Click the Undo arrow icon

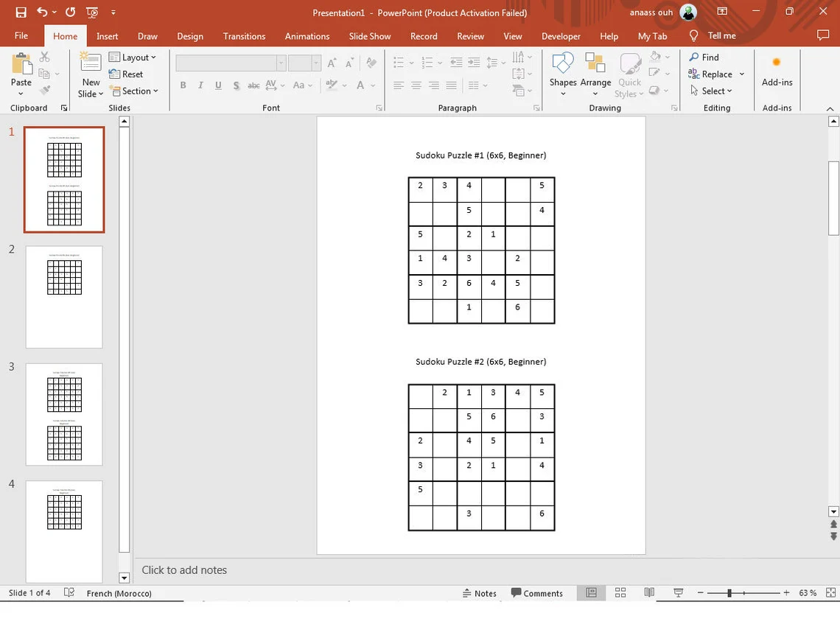(x=42, y=12)
